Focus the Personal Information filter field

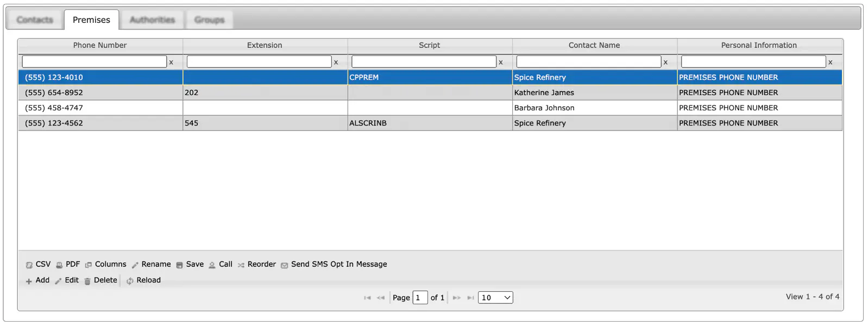tap(753, 62)
